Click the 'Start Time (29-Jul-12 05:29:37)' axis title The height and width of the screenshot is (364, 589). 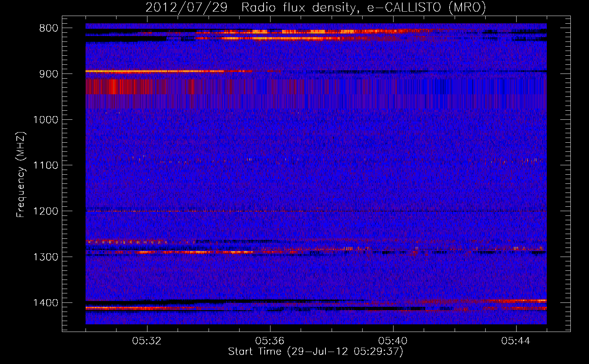pos(316,352)
